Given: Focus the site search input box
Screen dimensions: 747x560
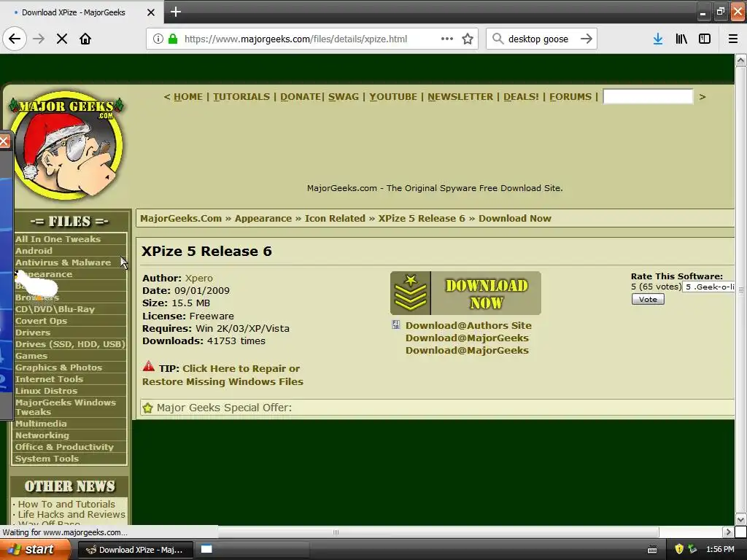Looking at the screenshot, I should 648,97.
